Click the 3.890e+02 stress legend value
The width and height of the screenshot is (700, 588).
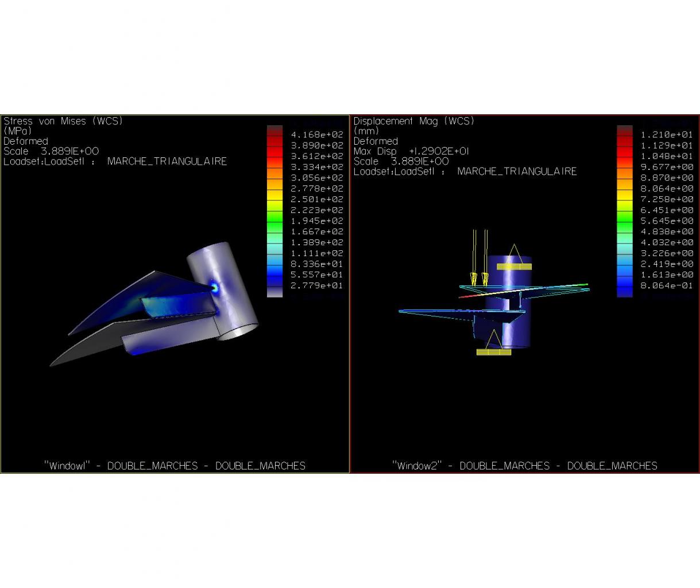click(317, 145)
